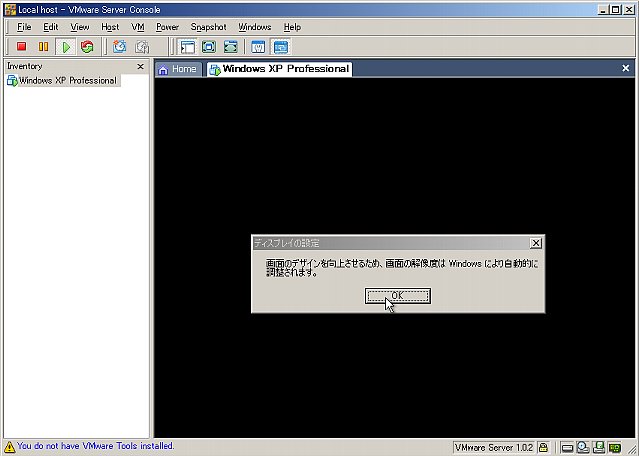Click the VMware Server 1.0.2 status text
The image size is (639, 456).
click(x=494, y=447)
